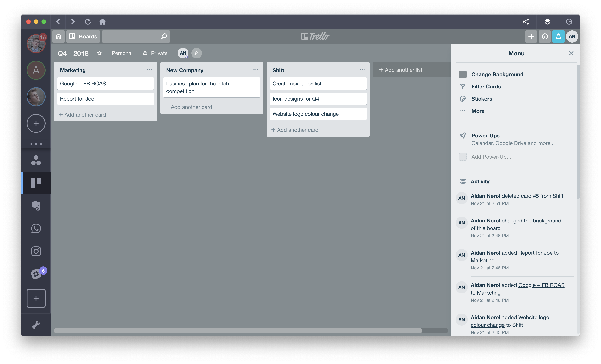Open the Create next apps list card
Screen dimensions: 601x364
tap(318, 84)
